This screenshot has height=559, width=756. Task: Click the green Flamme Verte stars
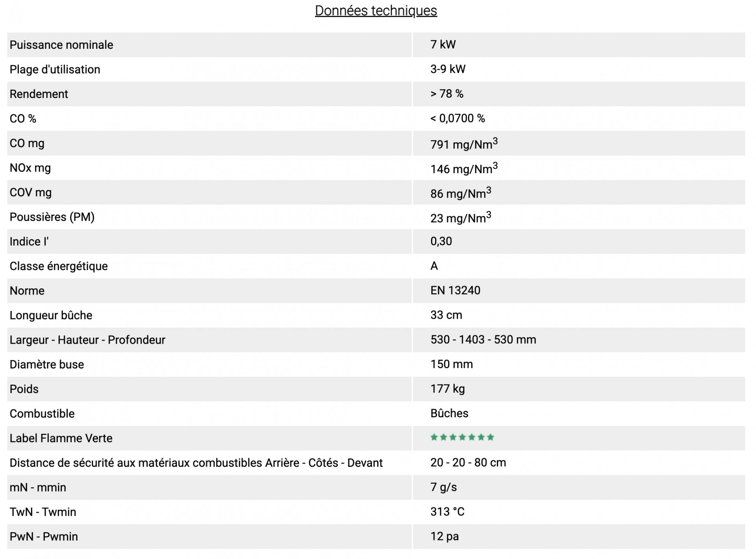[x=462, y=437]
